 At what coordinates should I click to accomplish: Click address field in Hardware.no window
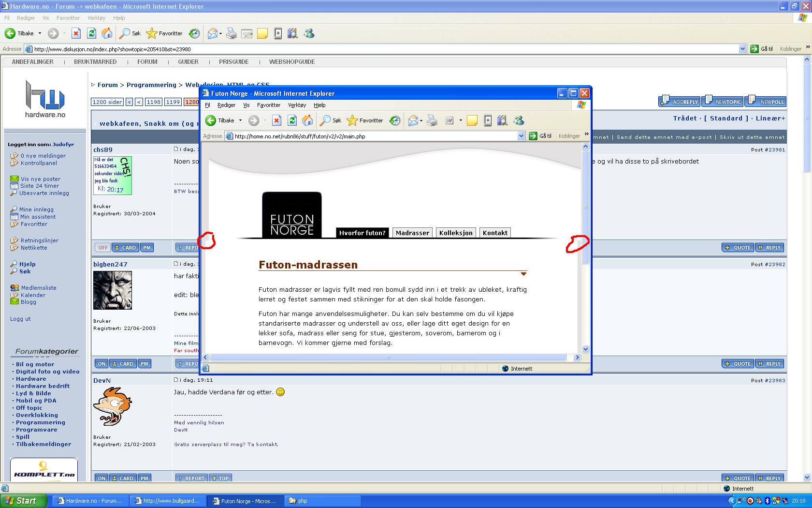coord(385,49)
